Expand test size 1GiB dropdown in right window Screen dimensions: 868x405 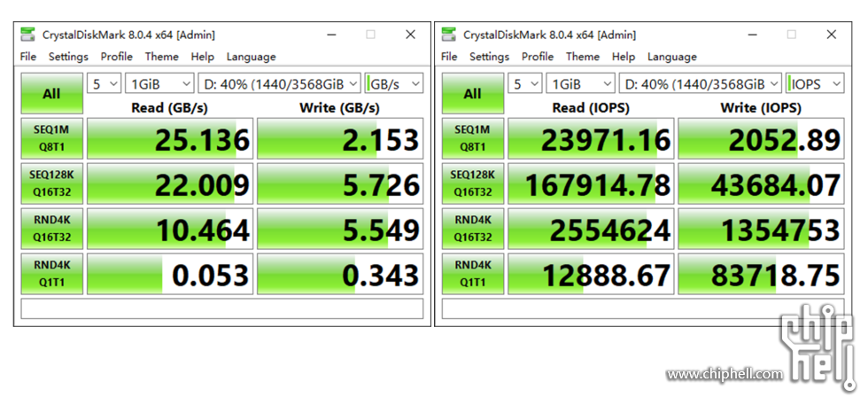click(x=581, y=83)
